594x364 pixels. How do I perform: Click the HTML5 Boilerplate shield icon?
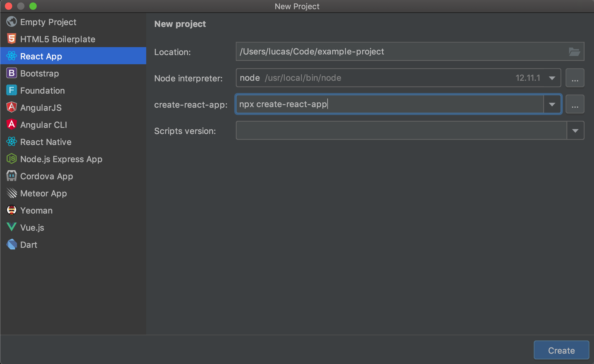coord(12,39)
